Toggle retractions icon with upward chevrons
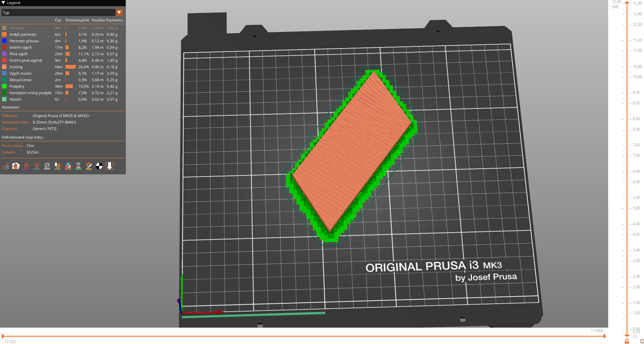The width and height of the screenshot is (644, 344). point(26,166)
